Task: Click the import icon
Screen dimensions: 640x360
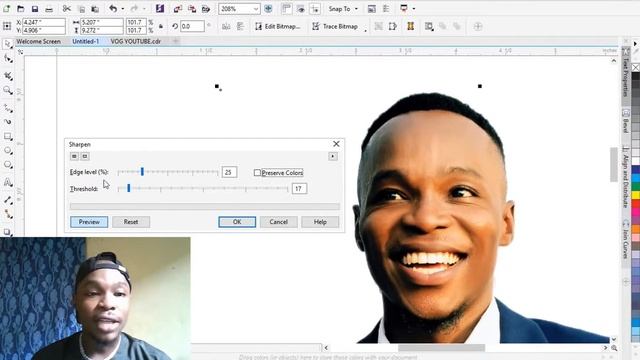Action: coord(178,9)
